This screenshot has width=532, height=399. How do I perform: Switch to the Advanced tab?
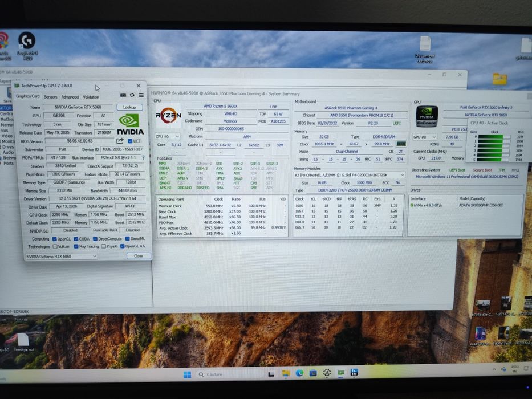[x=70, y=97]
